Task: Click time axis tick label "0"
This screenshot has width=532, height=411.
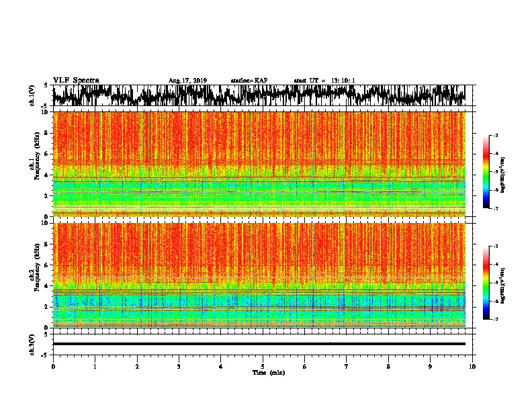Action: (x=53, y=367)
